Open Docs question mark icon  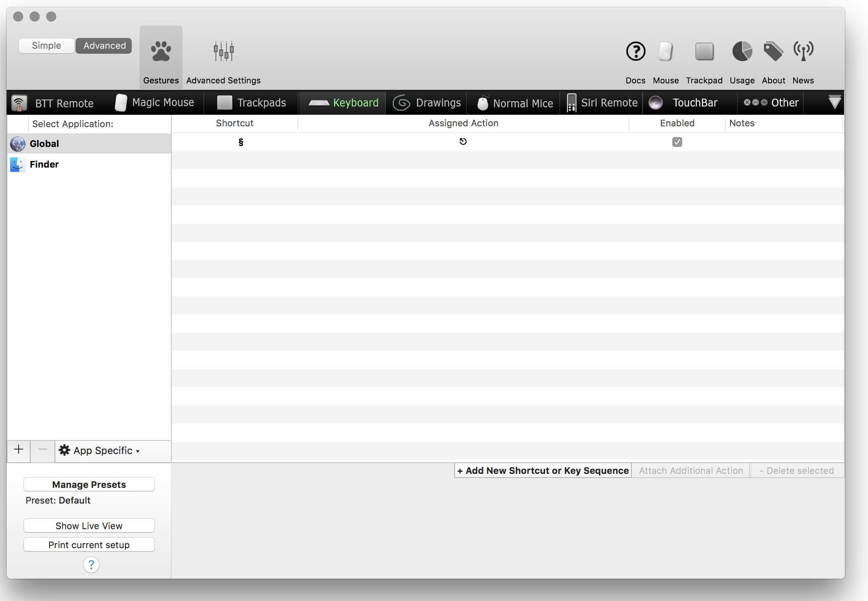tap(636, 52)
